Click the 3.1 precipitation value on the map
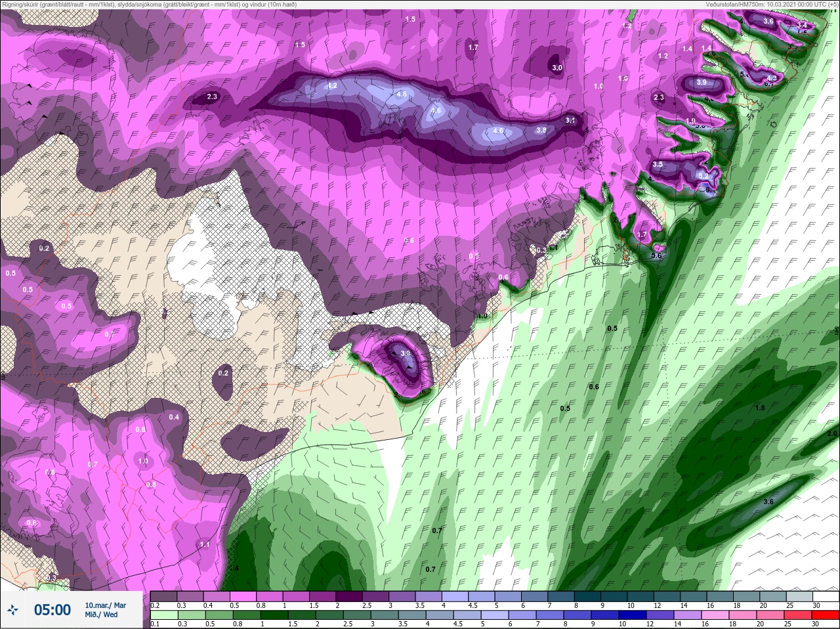840x629 pixels. point(570,120)
